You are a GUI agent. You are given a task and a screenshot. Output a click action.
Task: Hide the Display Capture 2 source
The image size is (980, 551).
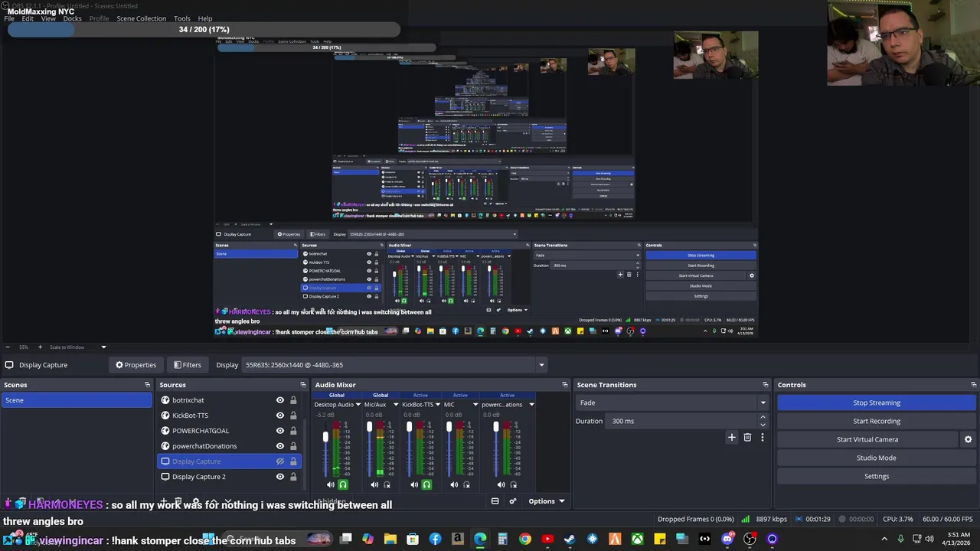(280, 477)
